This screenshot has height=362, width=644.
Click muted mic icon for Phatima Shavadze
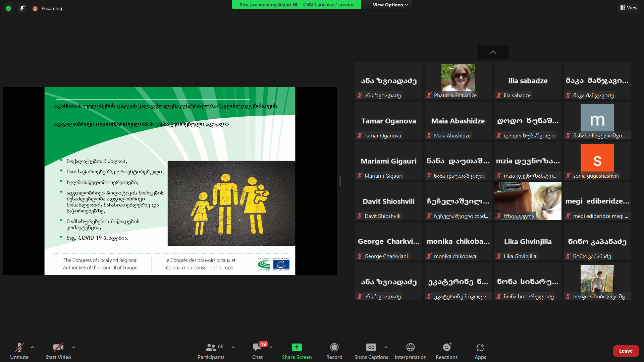point(429,96)
